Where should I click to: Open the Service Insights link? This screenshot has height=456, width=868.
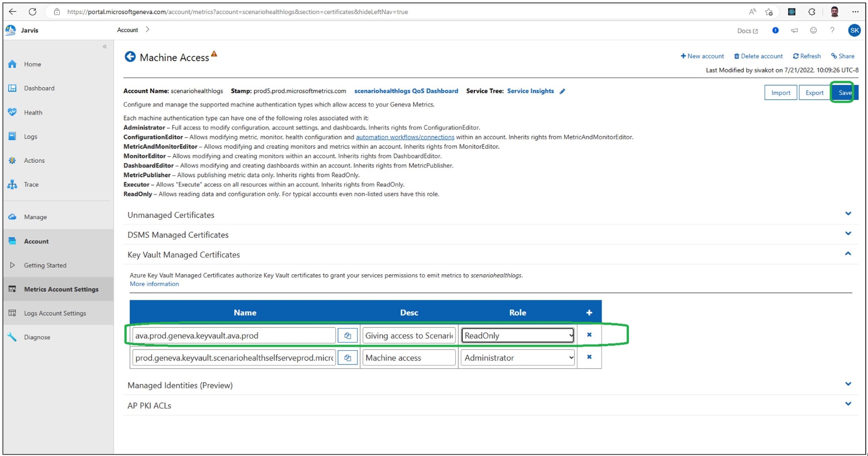pyautogui.click(x=530, y=91)
